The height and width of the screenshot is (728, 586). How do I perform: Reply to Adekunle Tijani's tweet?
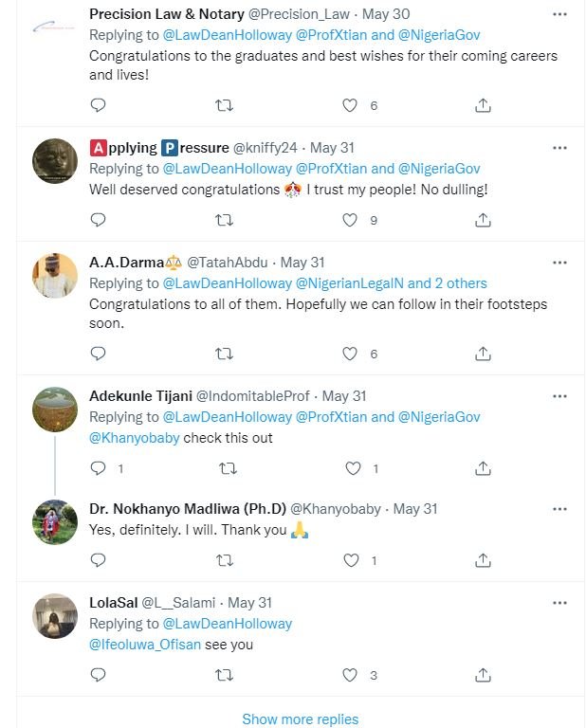(x=98, y=468)
